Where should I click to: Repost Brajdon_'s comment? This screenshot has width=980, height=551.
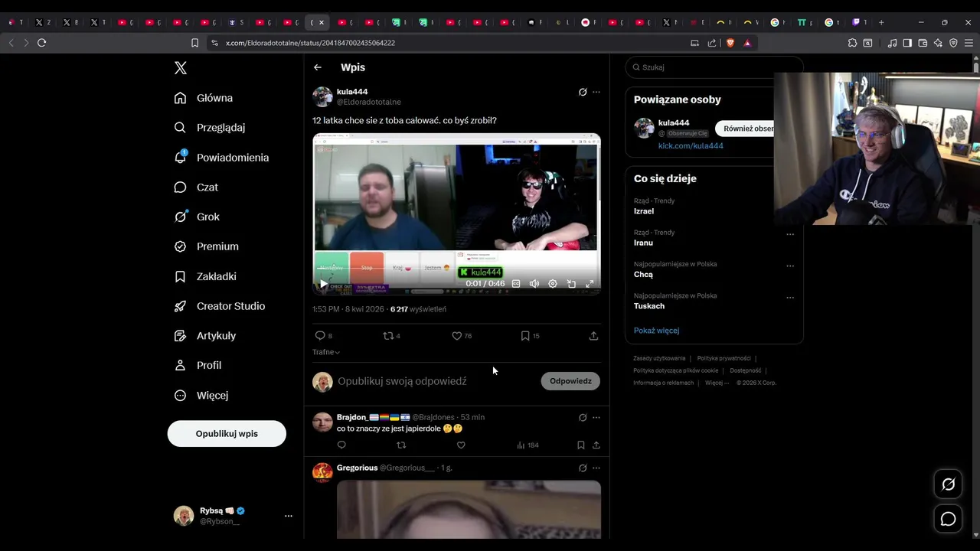point(401,445)
